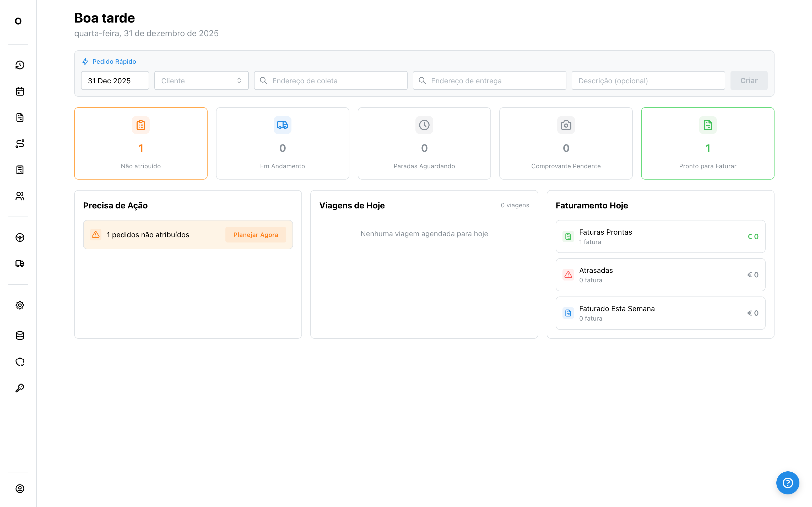Click the route planning sidebar icon
Viewport: 812px width, 507px height.
(x=20, y=143)
